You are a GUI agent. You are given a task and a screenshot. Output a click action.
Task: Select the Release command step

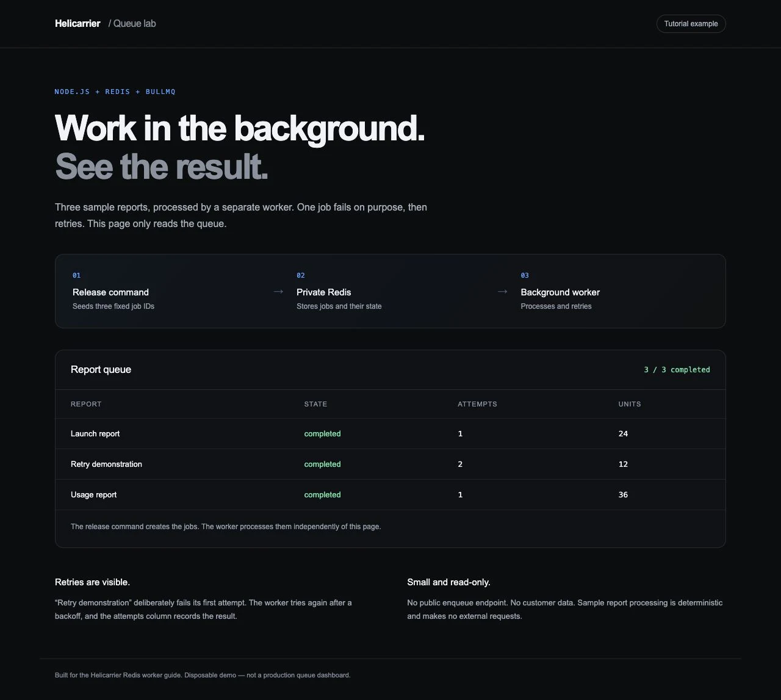[x=110, y=292]
